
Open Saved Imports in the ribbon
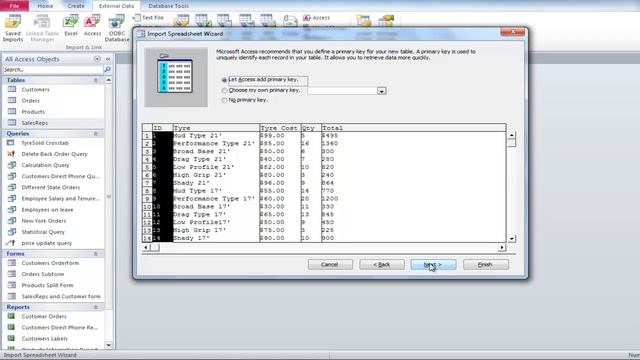tap(13, 28)
